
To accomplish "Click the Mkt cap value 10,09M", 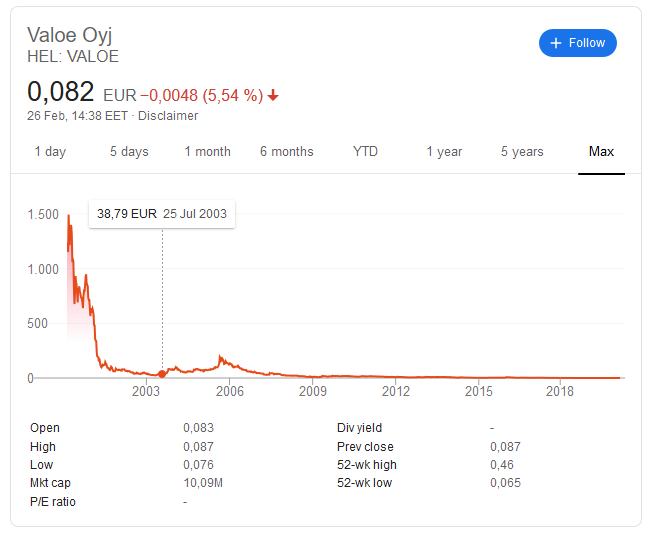I will pyautogui.click(x=204, y=483).
